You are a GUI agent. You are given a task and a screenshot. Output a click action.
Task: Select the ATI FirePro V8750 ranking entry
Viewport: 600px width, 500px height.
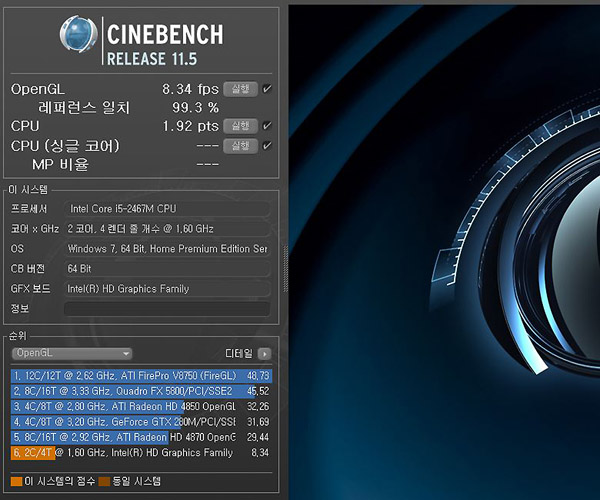141,376
